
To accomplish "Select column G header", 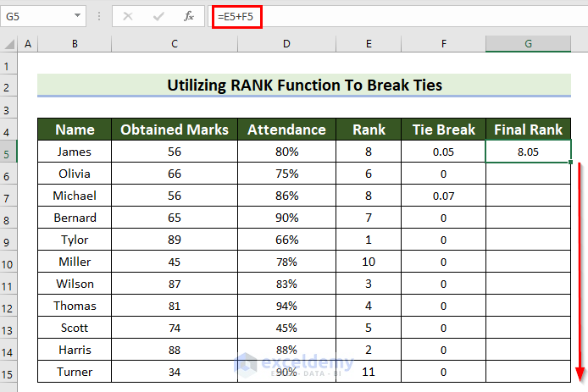I will pos(529,44).
